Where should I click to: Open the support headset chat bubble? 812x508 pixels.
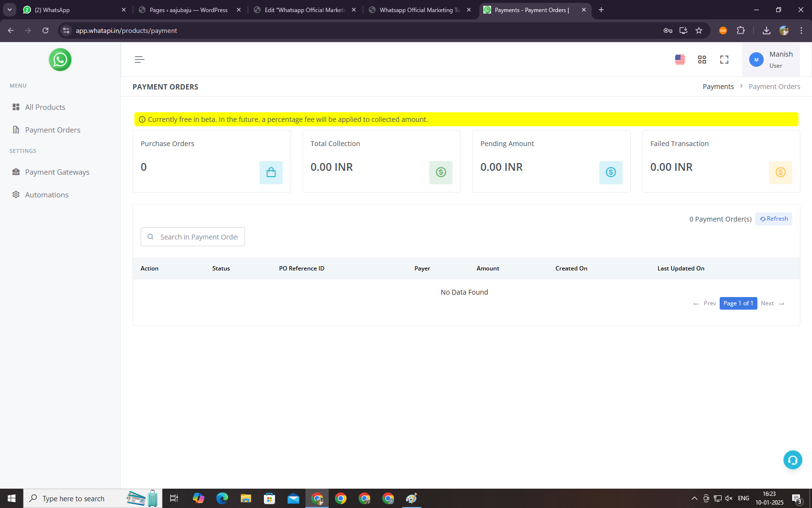tap(793, 460)
